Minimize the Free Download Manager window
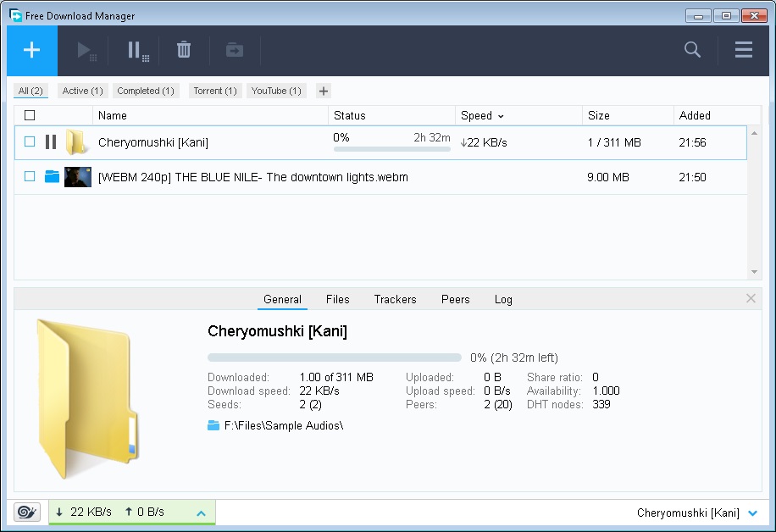This screenshot has height=532, width=776. click(x=698, y=16)
